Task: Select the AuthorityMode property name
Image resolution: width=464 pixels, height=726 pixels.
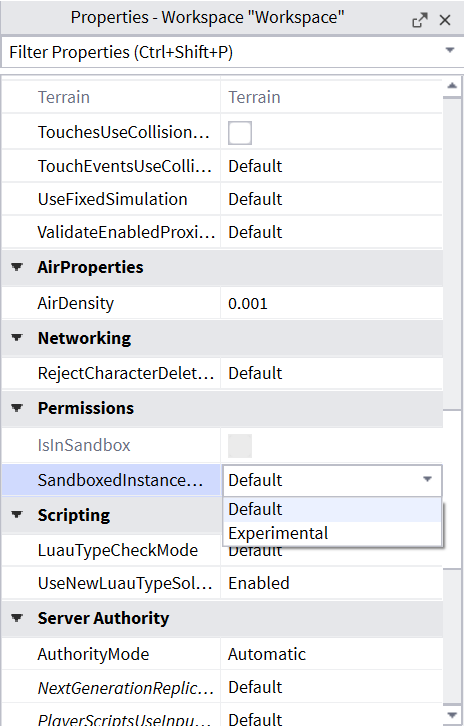Action: (x=93, y=654)
